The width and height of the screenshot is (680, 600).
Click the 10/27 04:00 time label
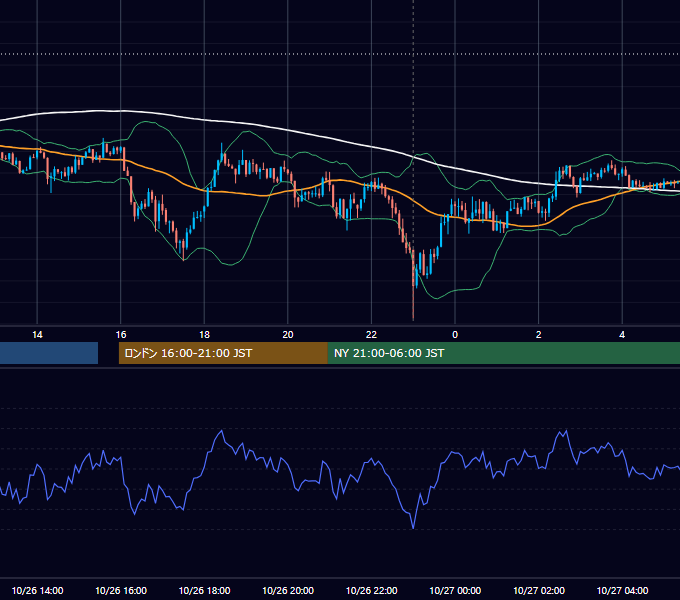tap(622, 590)
